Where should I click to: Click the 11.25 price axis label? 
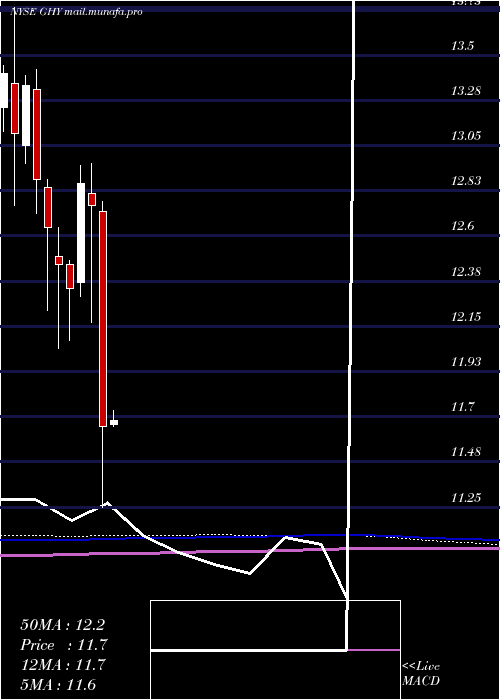point(467,497)
